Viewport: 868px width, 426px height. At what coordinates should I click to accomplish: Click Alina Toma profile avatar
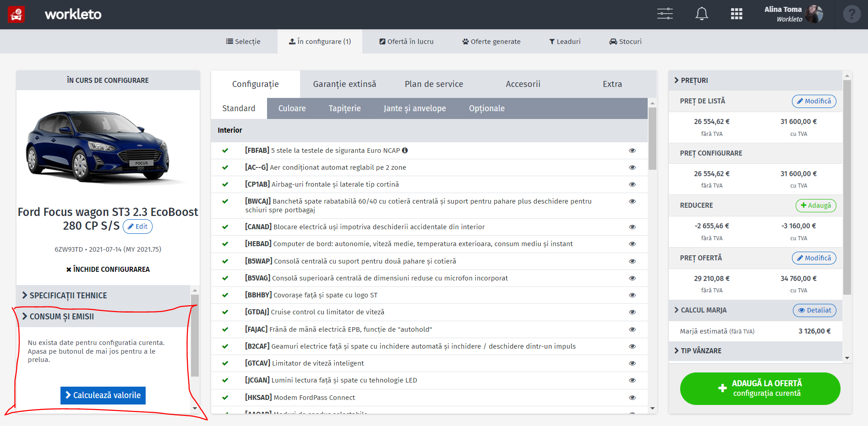click(814, 14)
